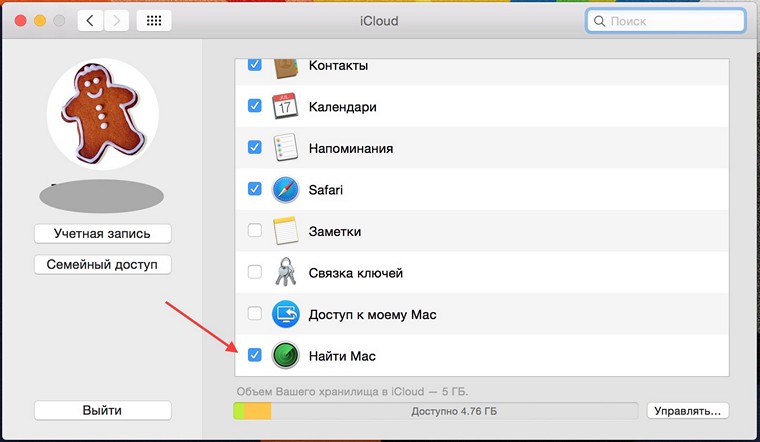Show all preferences with the grid button
This screenshot has width=760, height=442.
point(154,21)
